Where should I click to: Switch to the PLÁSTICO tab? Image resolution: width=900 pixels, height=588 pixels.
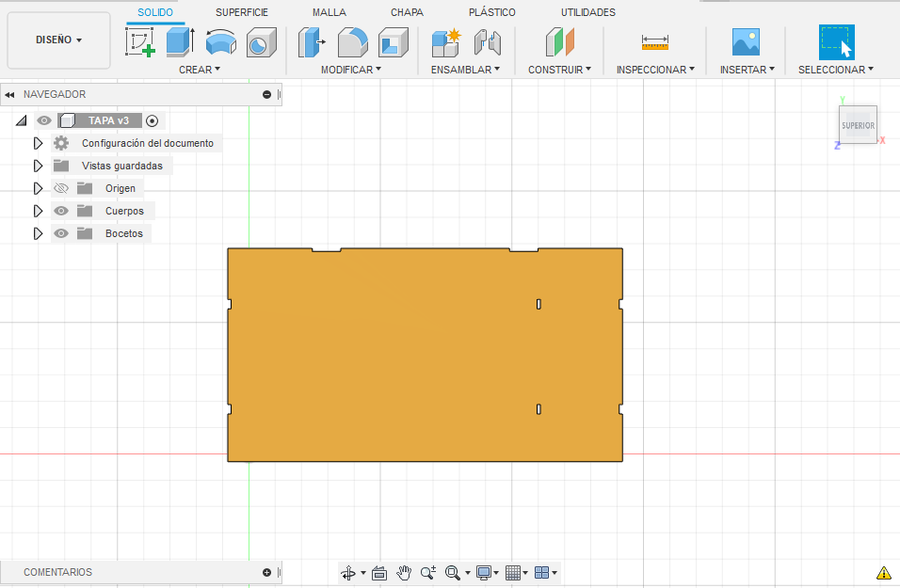pos(492,12)
